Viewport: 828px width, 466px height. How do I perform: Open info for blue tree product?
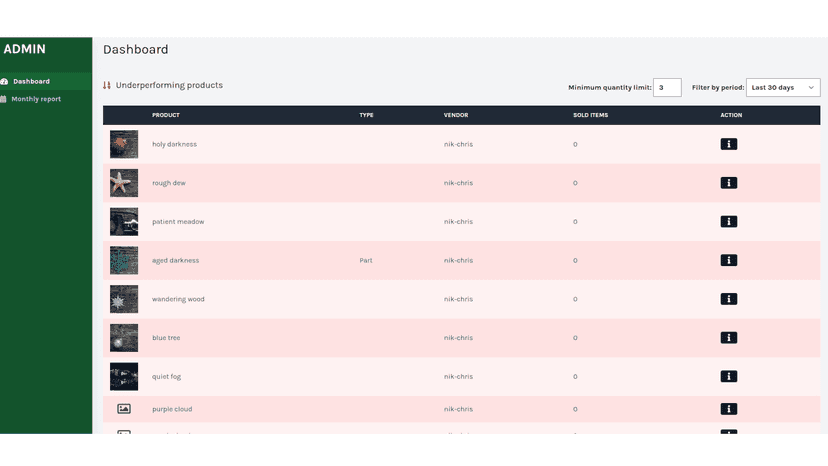tap(728, 338)
